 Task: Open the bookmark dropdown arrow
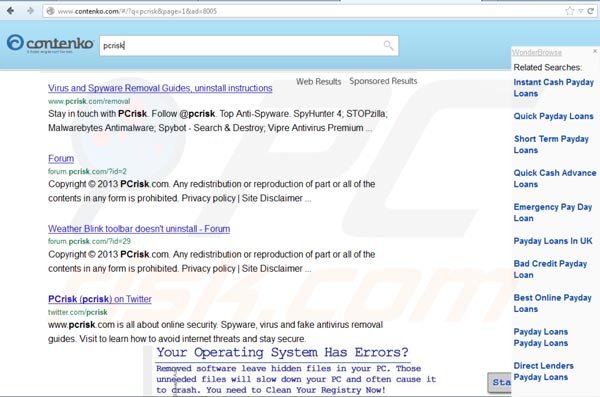pyautogui.click(x=581, y=11)
